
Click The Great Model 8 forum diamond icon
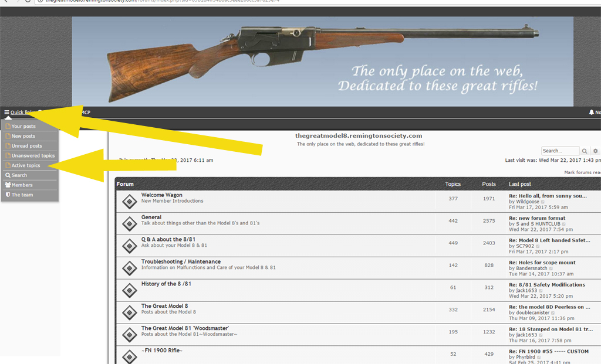pos(130,312)
